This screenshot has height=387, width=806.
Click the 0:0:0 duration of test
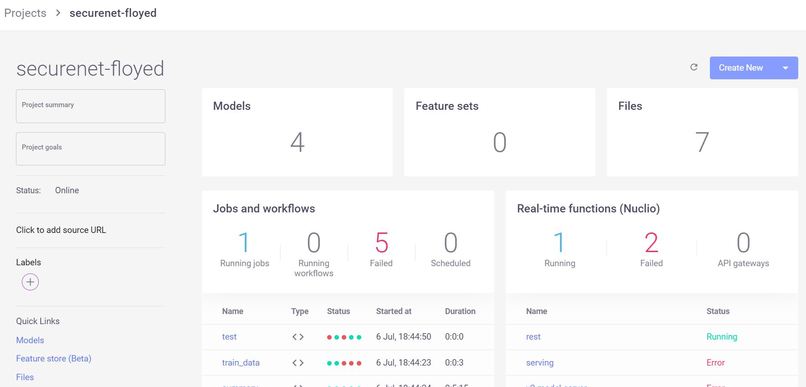pyautogui.click(x=454, y=337)
